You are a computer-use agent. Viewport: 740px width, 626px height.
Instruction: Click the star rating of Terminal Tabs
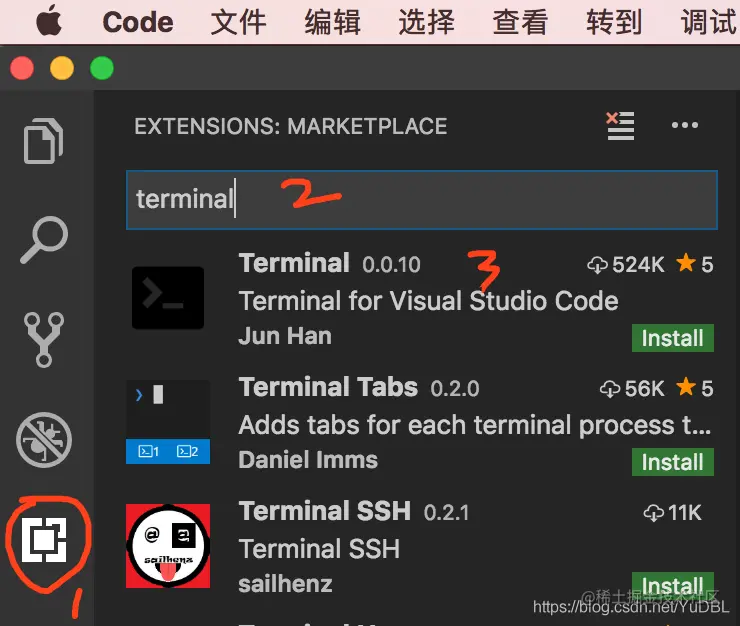click(x=695, y=388)
